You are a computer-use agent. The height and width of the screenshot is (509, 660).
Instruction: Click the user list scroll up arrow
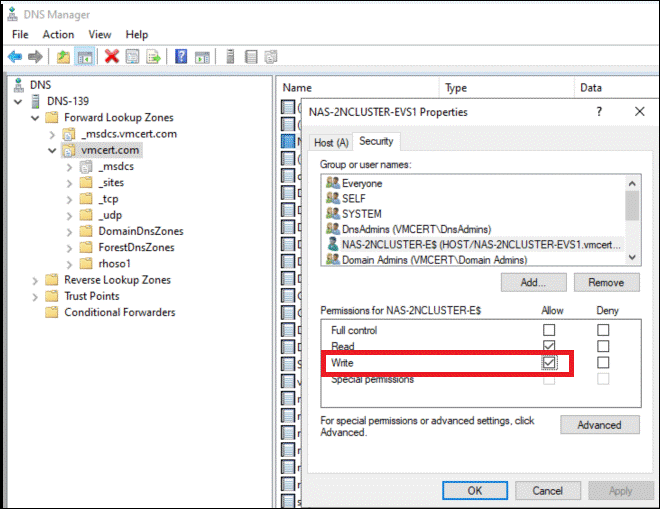click(632, 183)
